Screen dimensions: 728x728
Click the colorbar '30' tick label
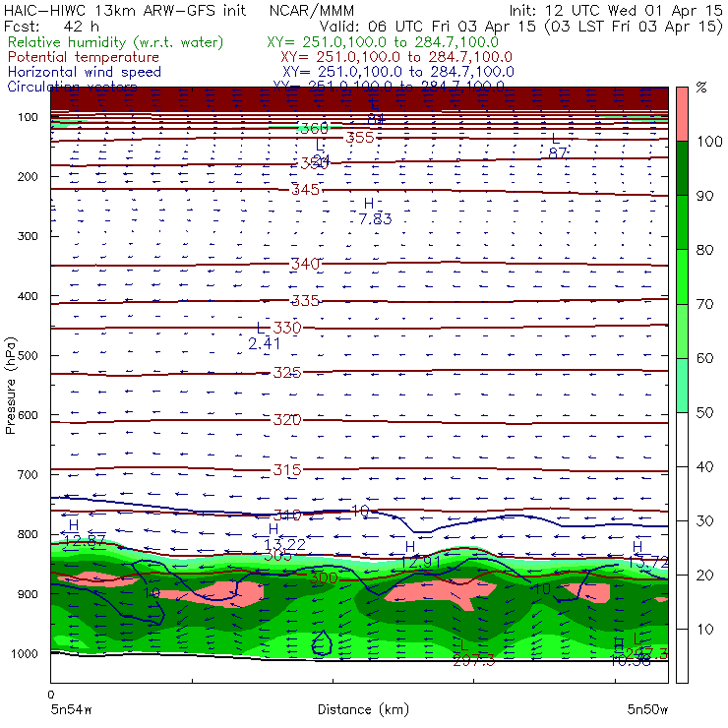704,521
